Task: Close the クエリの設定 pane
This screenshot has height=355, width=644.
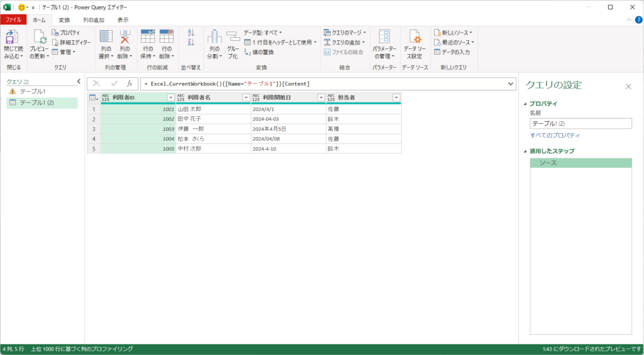Action: pyautogui.click(x=628, y=86)
